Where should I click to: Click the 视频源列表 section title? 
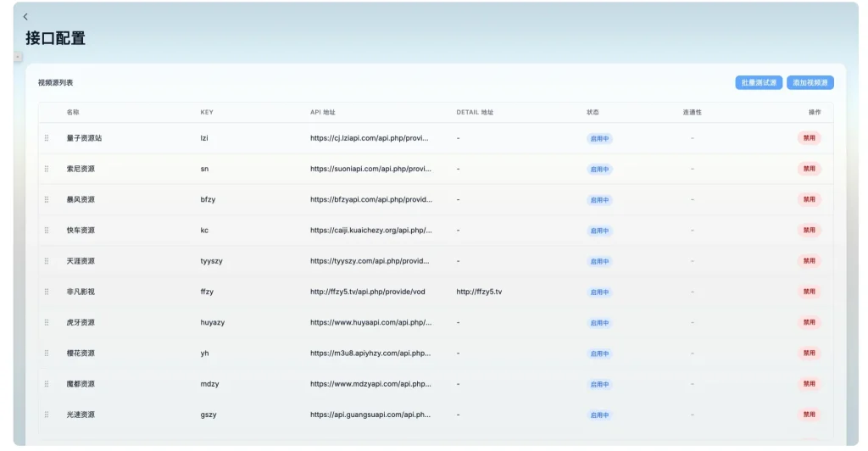click(x=55, y=82)
